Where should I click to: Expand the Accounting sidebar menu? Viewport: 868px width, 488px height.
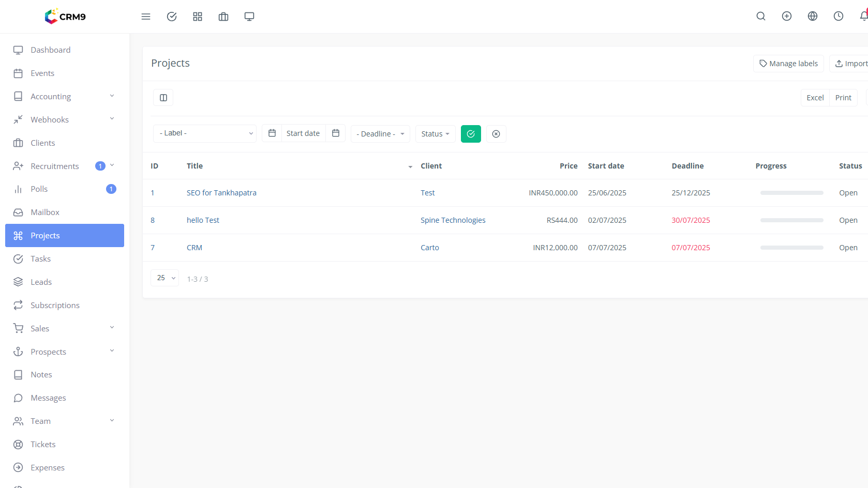point(64,97)
